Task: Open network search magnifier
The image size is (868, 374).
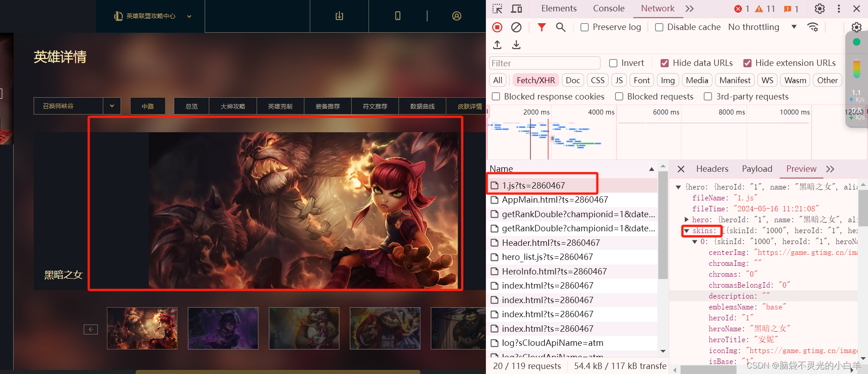Action: pos(561,27)
